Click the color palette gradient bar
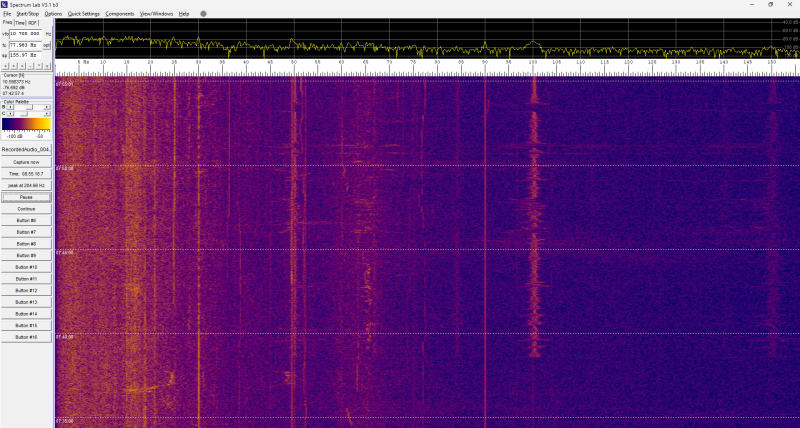Screen dimensions: 800x428 (26, 124)
